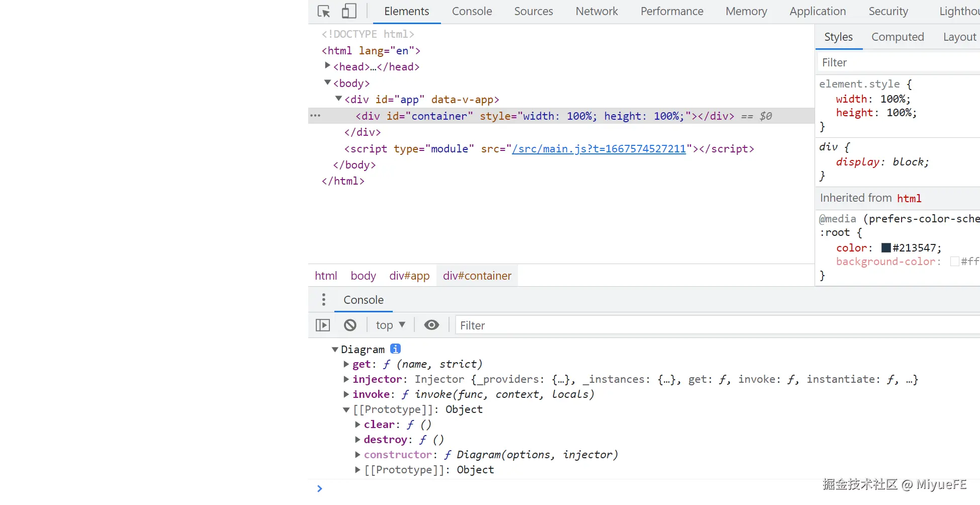
Task: Expand the head element node
Action: [x=327, y=66]
